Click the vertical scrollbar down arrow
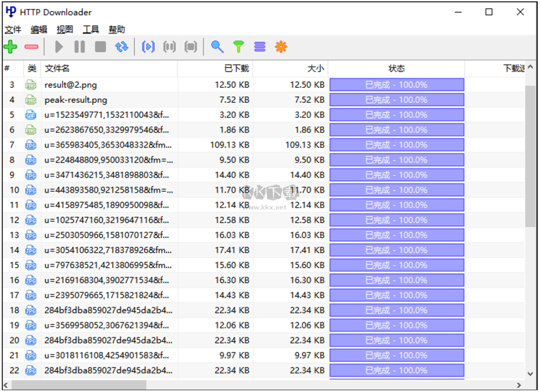The height and width of the screenshot is (392, 540). [x=530, y=374]
